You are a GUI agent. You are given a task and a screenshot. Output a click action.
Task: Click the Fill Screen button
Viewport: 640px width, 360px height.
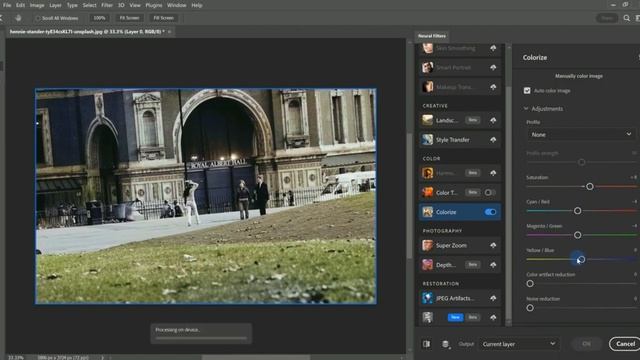163,18
